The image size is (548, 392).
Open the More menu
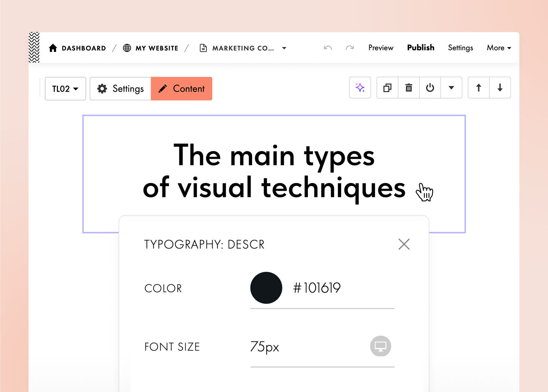(x=498, y=48)
